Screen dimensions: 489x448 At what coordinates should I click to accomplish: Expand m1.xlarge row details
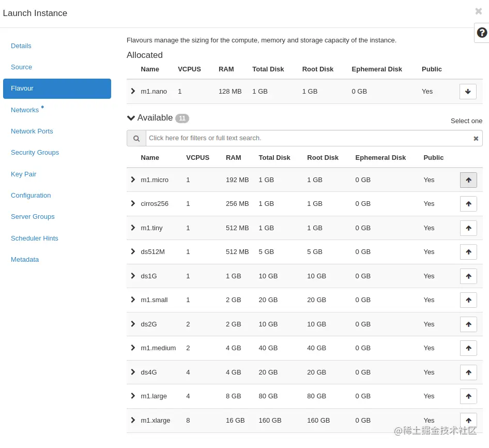(133, 420)
